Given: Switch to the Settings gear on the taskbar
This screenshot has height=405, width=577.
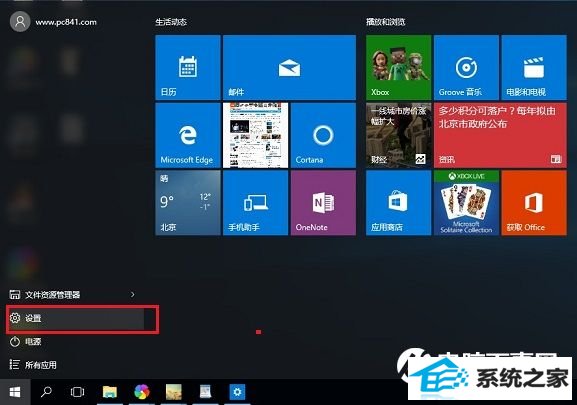Looking at the screenshot, I should (x=237, y=392).
